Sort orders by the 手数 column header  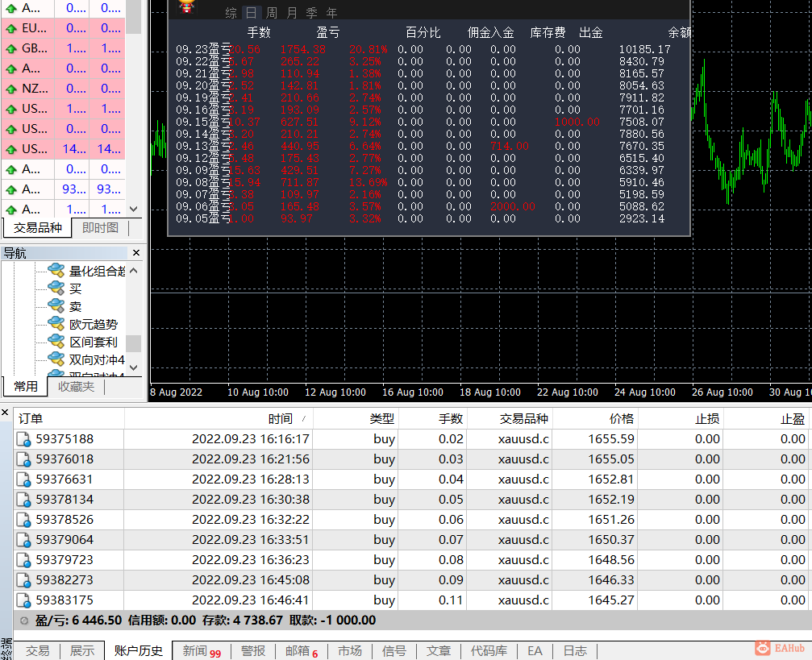(432, 419)
